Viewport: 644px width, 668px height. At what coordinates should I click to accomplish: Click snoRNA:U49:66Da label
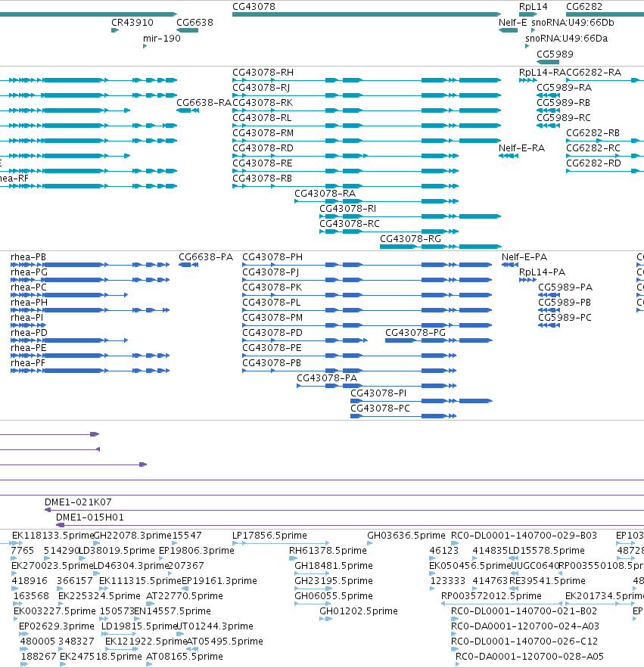click(566, 39)
